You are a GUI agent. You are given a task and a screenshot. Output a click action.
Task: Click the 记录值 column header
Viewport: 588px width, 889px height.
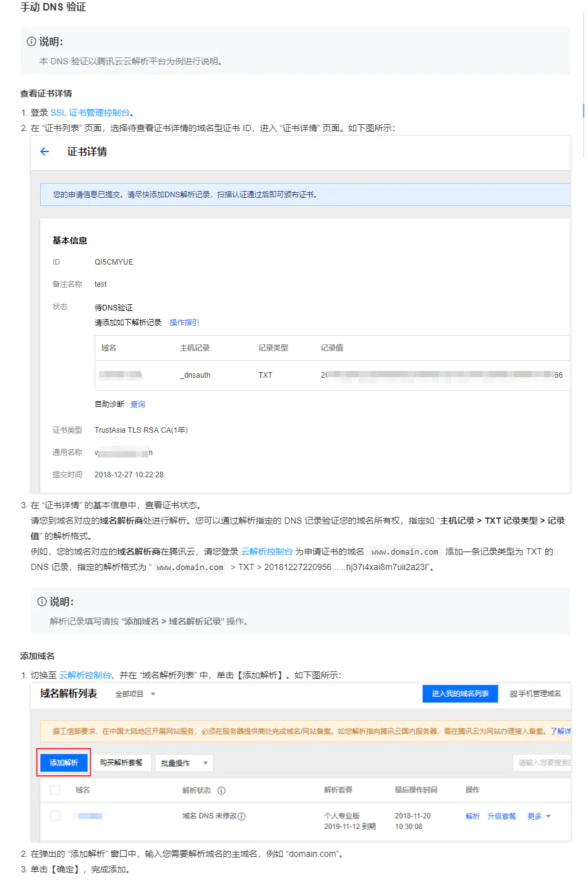point(332,348)
